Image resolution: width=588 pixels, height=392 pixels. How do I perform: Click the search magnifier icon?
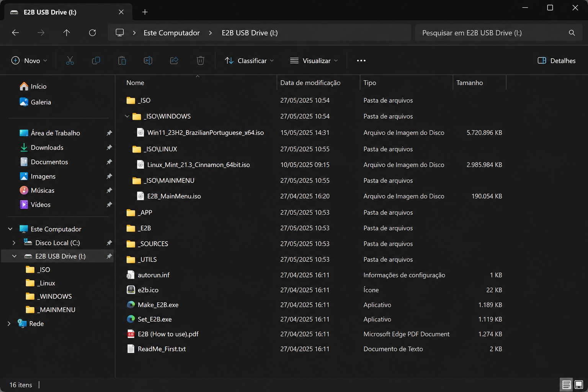pos(572,33)
